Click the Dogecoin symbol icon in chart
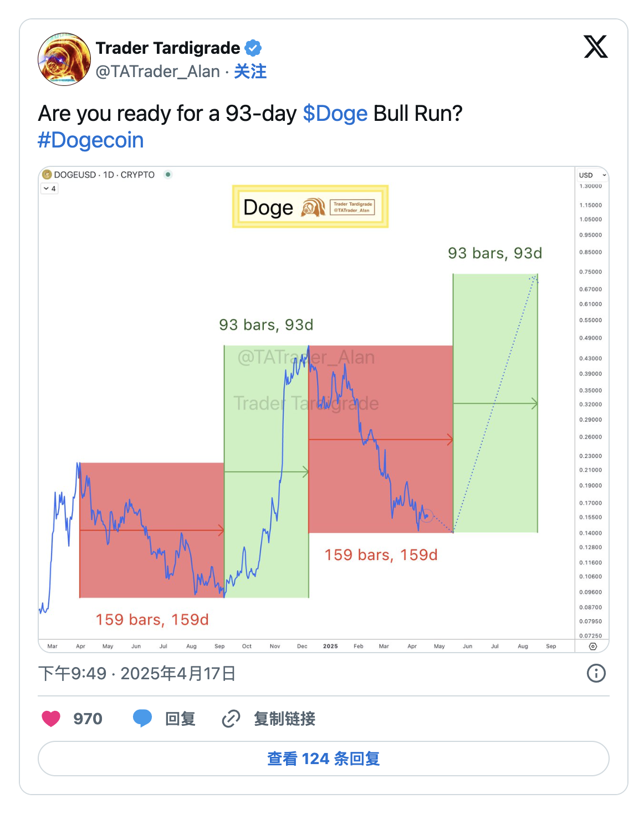644x814 pixels. [x=47, y=175]
